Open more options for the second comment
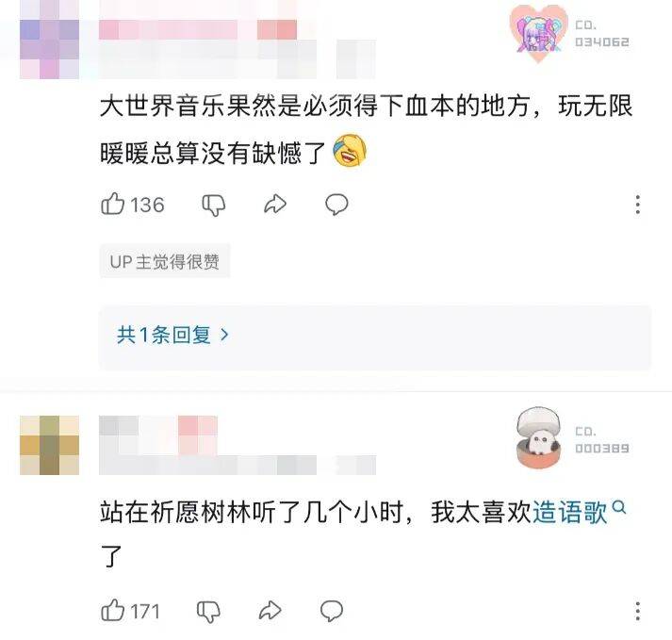The width and height of the screenshot is (672, 640). tap(638, 611)
